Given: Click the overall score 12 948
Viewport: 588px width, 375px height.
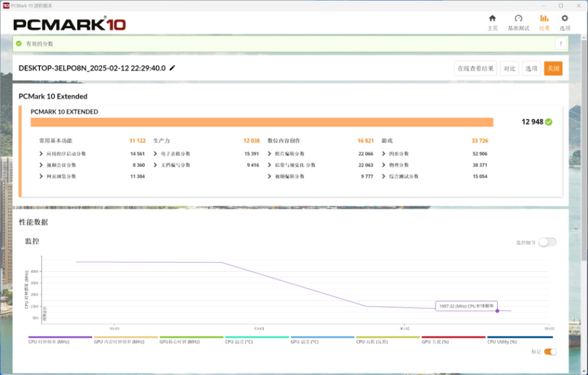Looking at the screenshot, I should point(532,122).
